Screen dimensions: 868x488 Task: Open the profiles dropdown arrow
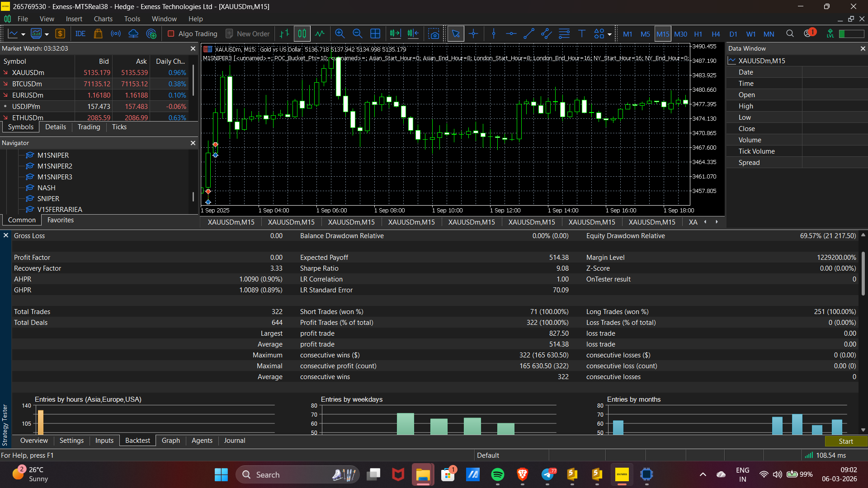tap(47, 34)
